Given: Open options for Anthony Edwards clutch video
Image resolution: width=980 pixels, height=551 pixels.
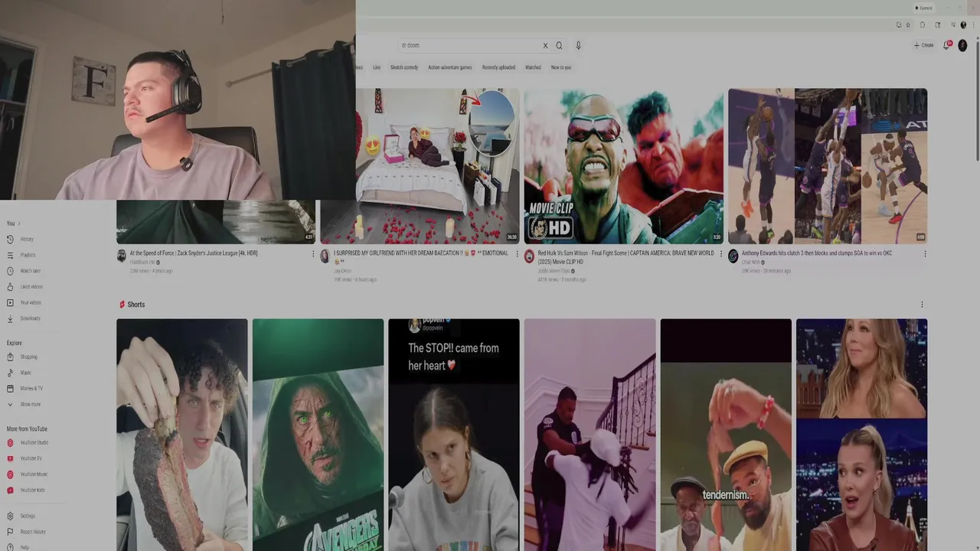Looking at the screenshot, I should point(925,253).
